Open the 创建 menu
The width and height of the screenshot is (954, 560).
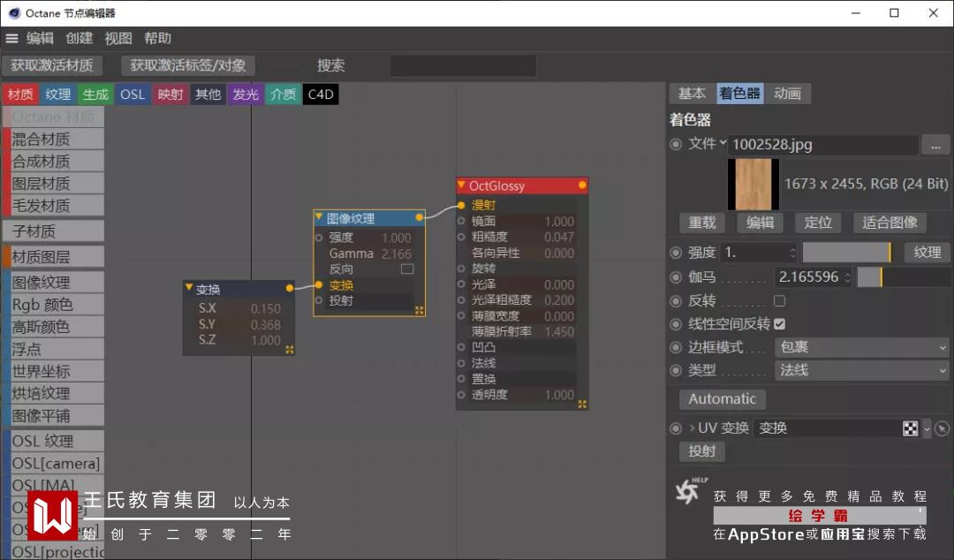[79, 38]
